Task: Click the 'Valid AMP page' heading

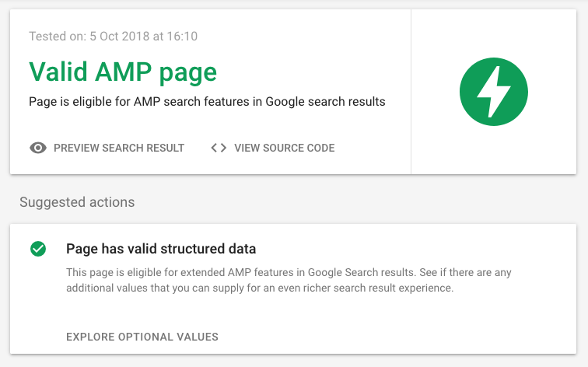Action: coord(123,72)
